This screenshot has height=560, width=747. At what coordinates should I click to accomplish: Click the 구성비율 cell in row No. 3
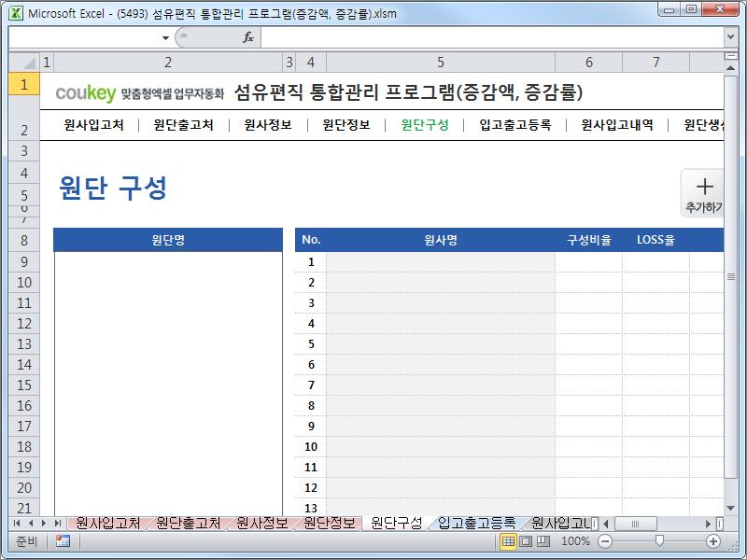[x=589, y=302]
